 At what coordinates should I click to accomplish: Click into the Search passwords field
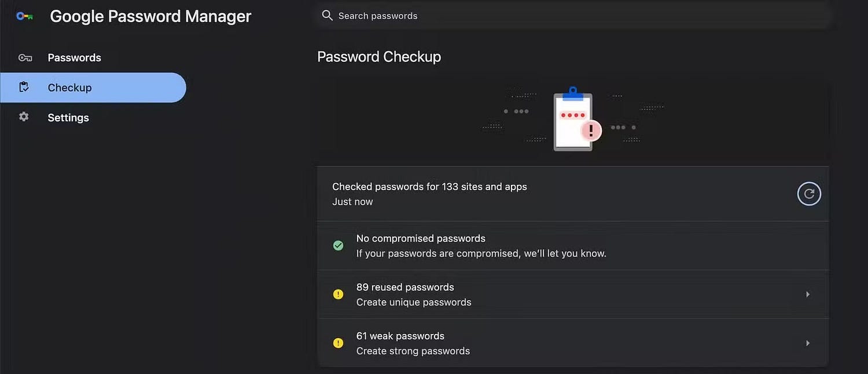tap(573, 16)
